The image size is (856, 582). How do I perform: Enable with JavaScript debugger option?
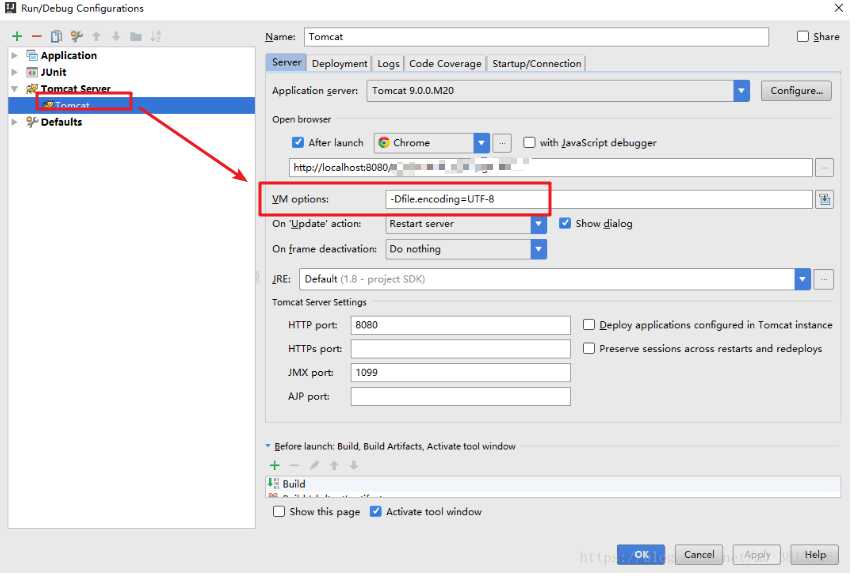[529, 142]
